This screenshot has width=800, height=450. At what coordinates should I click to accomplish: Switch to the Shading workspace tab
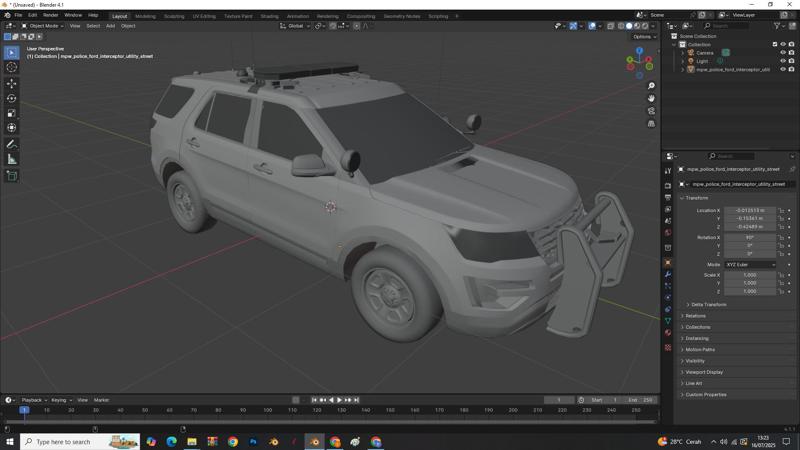pyautogui.click(x=269, y=16)
